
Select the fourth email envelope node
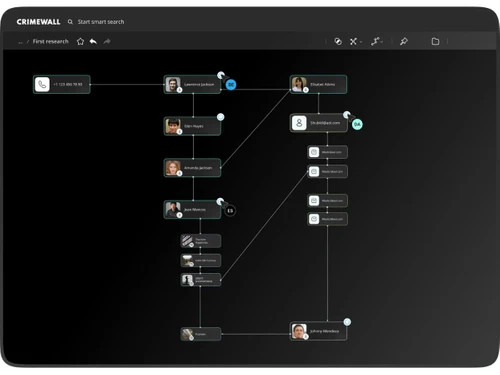click(x=327, y=219)
